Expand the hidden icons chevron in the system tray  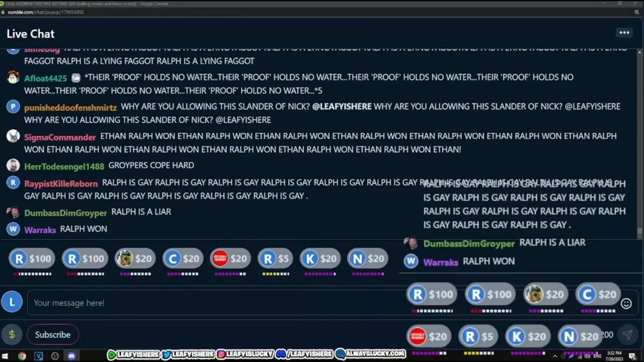pyautogui.click(x=555, y=356)
